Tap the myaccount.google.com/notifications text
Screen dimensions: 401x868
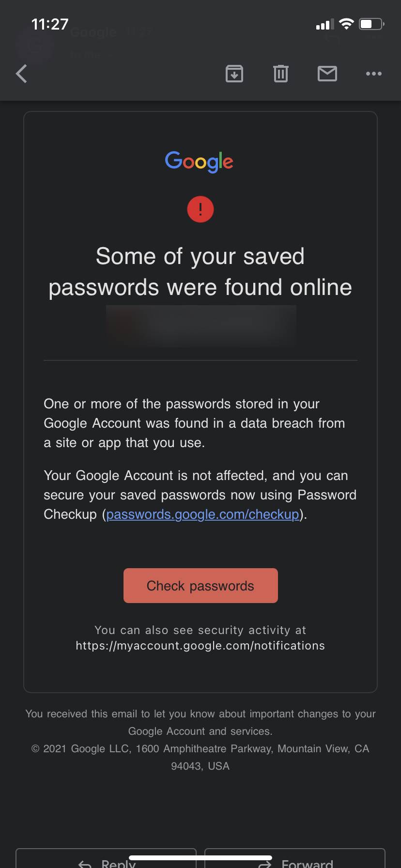[x=200, y=645]
